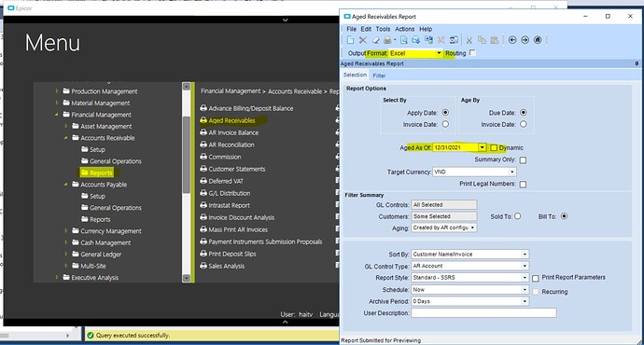Click the New document toolbar icon
The height and width of the screenshot is (345, 644).
pyautogui.click(x=350, y=40)
